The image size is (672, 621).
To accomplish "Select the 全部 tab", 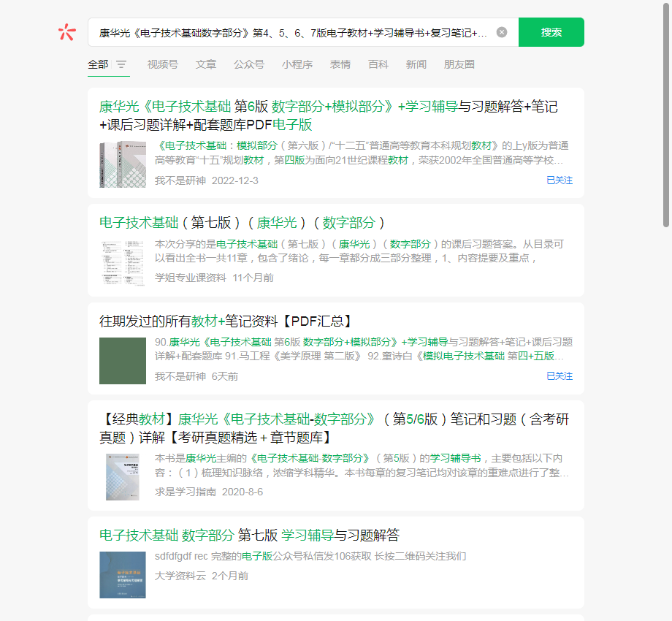I will [98, 64].
